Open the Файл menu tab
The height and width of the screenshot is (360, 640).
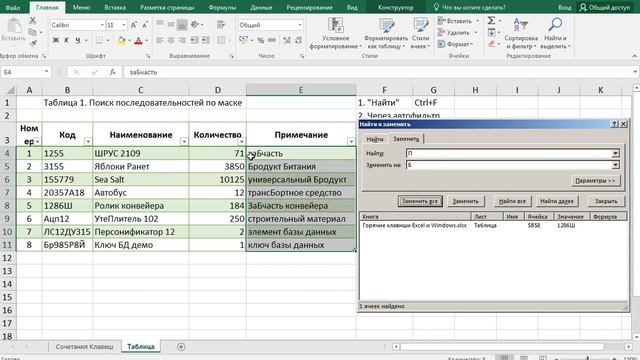13,7
